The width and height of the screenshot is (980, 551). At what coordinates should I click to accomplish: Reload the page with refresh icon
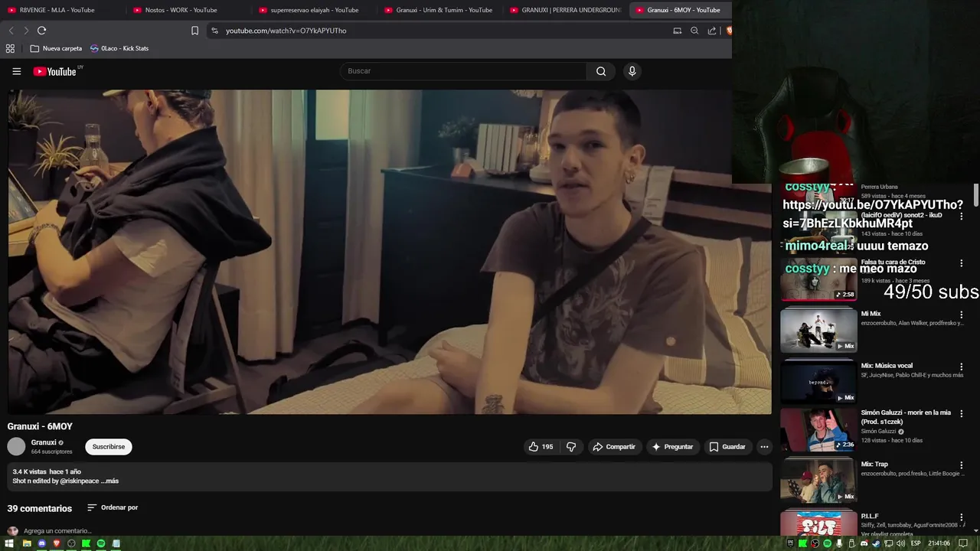[x=41, y=31]
